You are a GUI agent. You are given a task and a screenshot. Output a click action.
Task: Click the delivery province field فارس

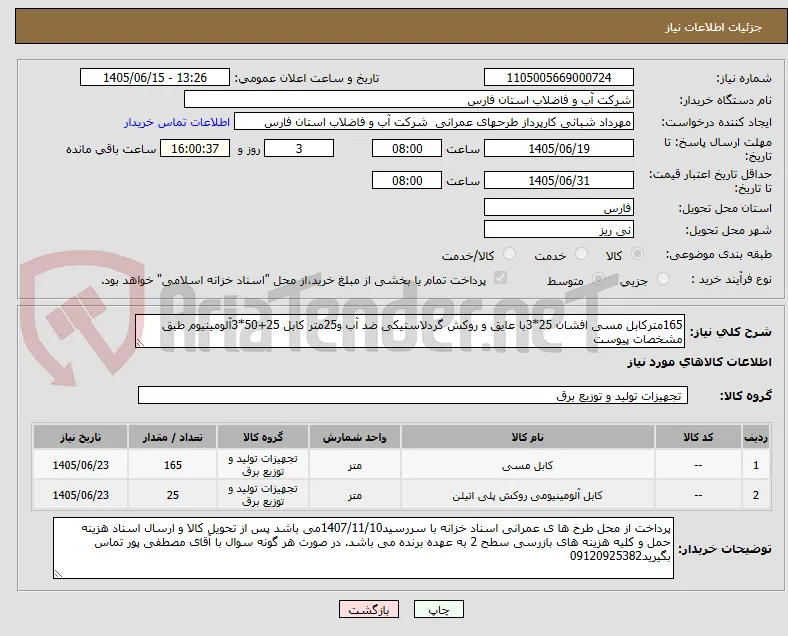point(559,207)
